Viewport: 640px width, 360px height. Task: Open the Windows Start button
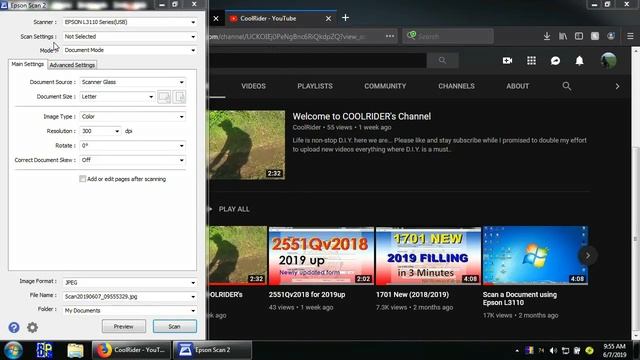point(13,350)
